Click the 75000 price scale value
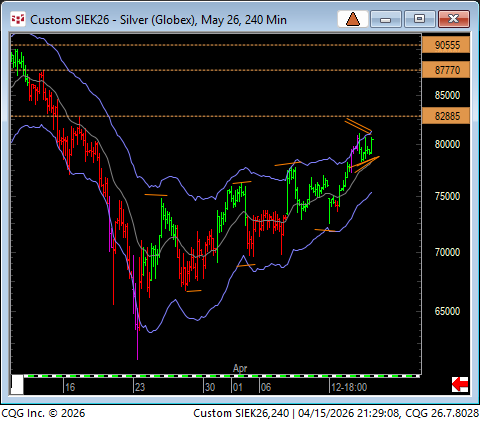Image resolution: width=480 pixels, height=421 pixels. tap(447, 196)
